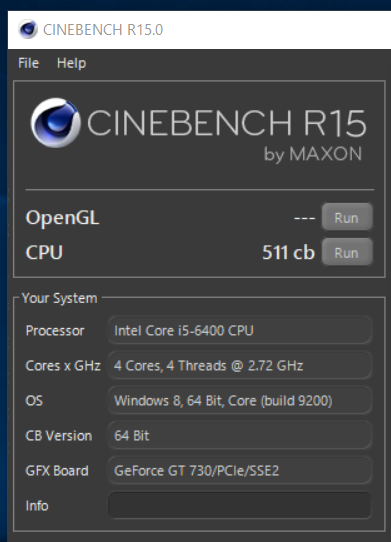Click the CPU label
391x542 pixels.
[x=44, y=252]
